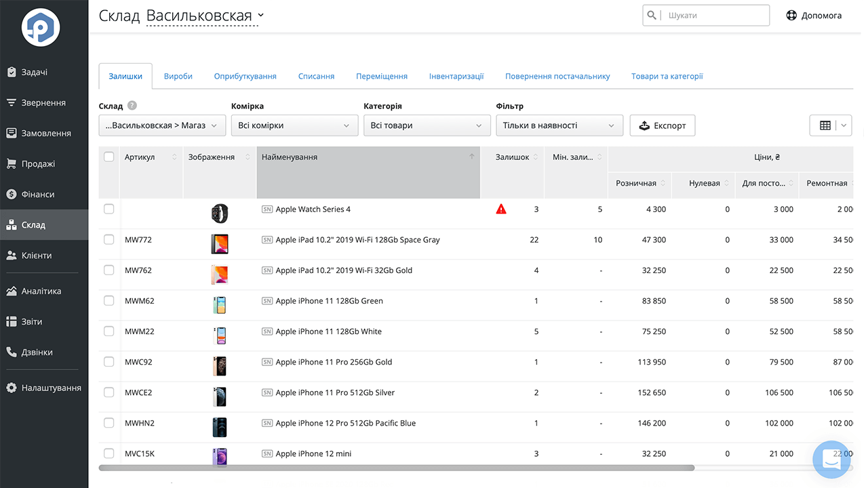Open the Інвентаризації tab
868x488 pixels.
456,76
